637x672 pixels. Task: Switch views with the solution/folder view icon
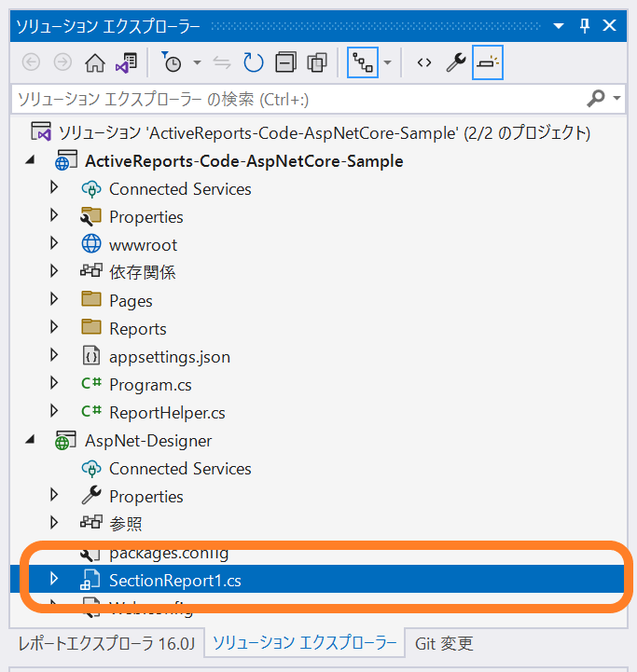[126, 63]
